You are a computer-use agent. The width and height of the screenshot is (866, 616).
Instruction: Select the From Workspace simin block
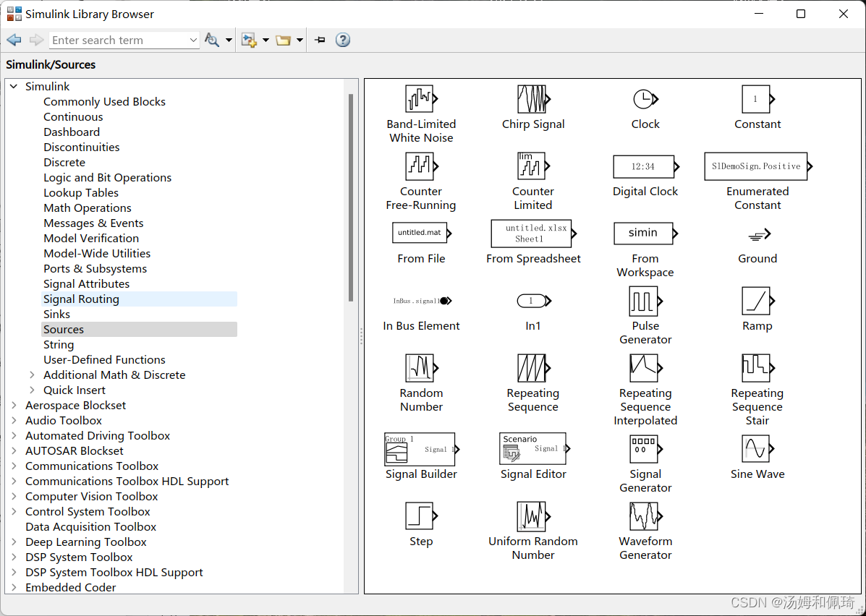[x=645, y=233]
